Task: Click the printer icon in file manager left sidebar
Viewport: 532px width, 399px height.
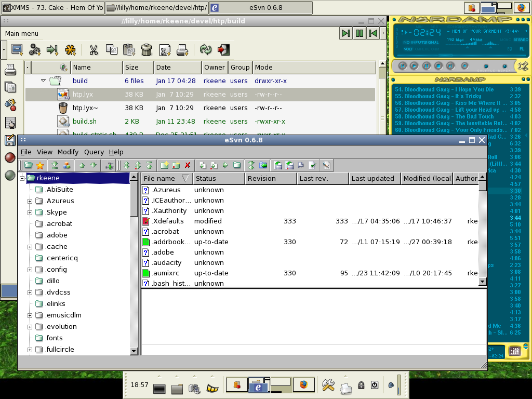Action: click(10, 70)
